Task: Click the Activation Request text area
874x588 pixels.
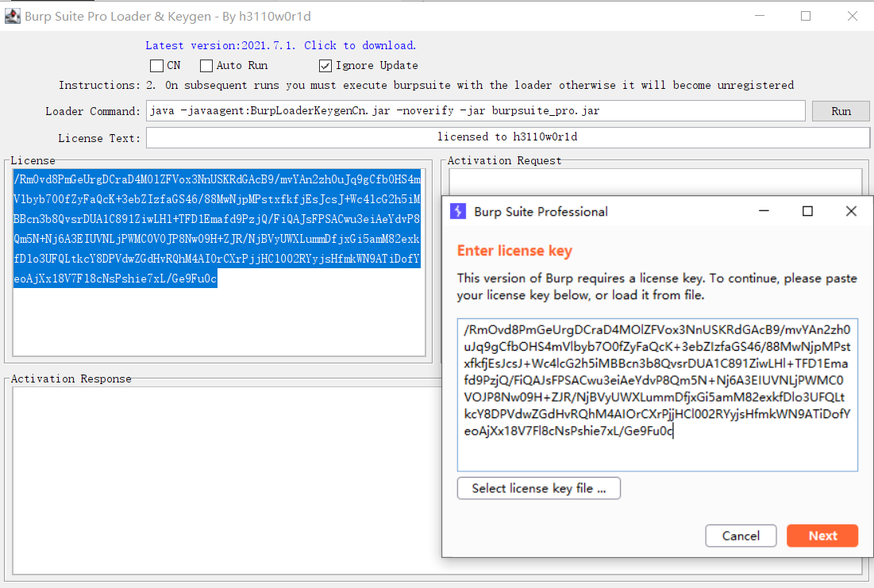Action: pyautogui.click(x=656, y=183)
